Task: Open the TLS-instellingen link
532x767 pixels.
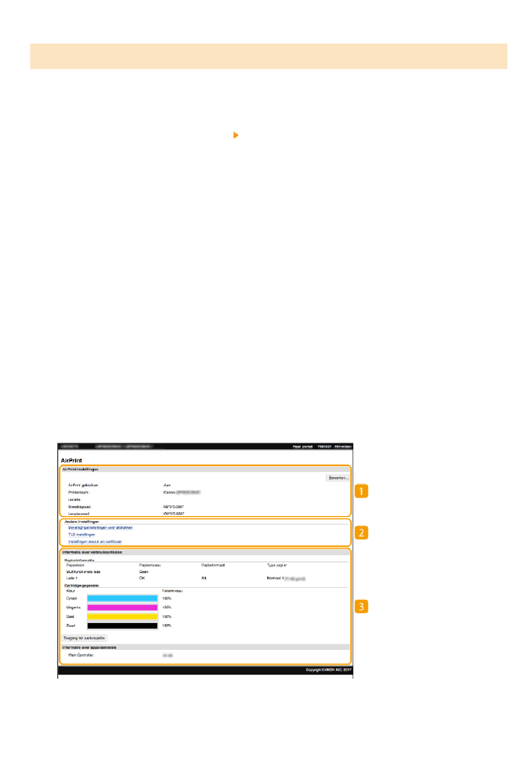Action: coord(82,534)
